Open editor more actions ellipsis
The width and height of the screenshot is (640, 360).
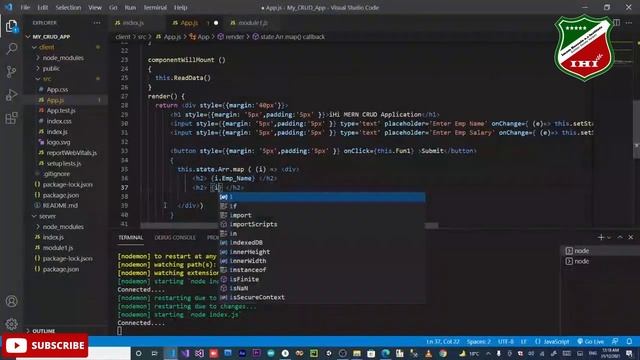(x=629, y=23)
